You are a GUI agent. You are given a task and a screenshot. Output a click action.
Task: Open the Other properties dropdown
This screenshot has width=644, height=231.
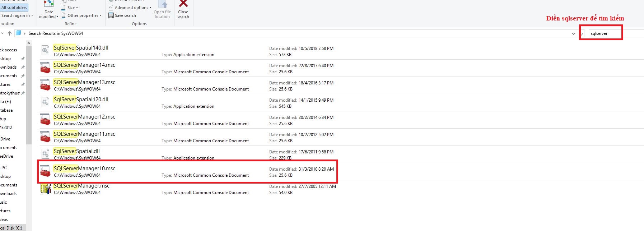coord(81,15)
